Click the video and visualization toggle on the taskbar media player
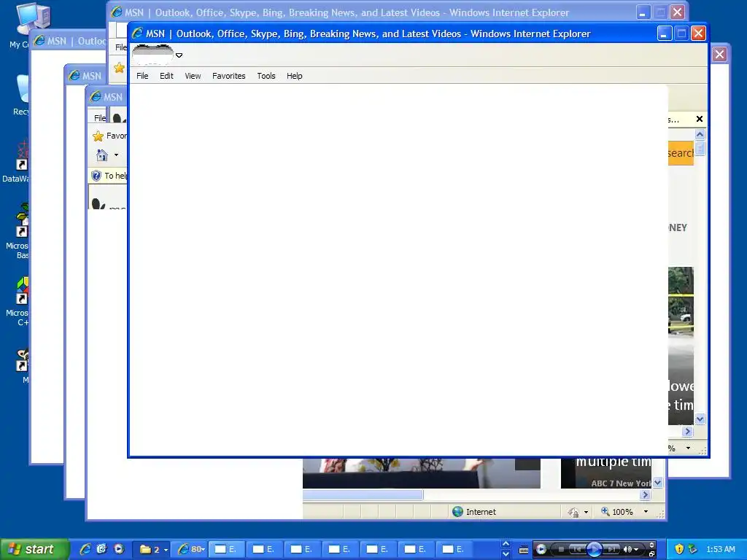747x560 pixels. pyautogui.click(x=651, y=545)
